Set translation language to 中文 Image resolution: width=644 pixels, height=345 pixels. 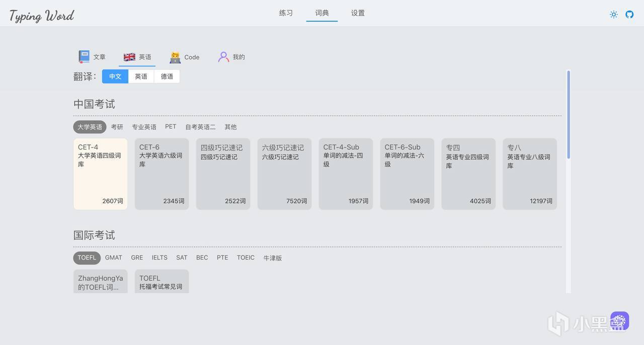coord(115,76)
